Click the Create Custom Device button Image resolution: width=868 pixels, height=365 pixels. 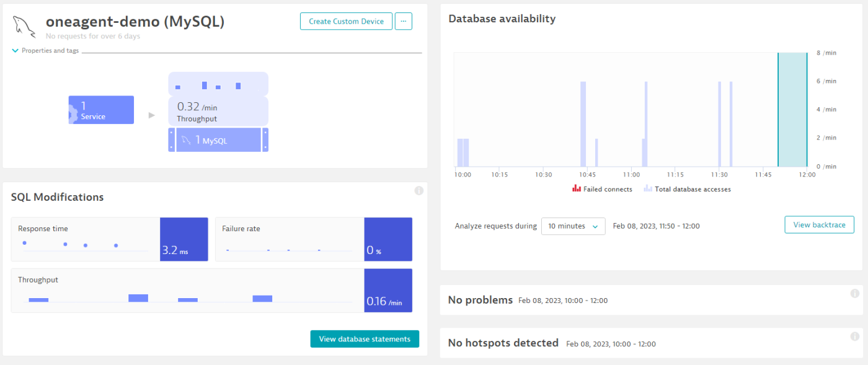coord(346,20)
